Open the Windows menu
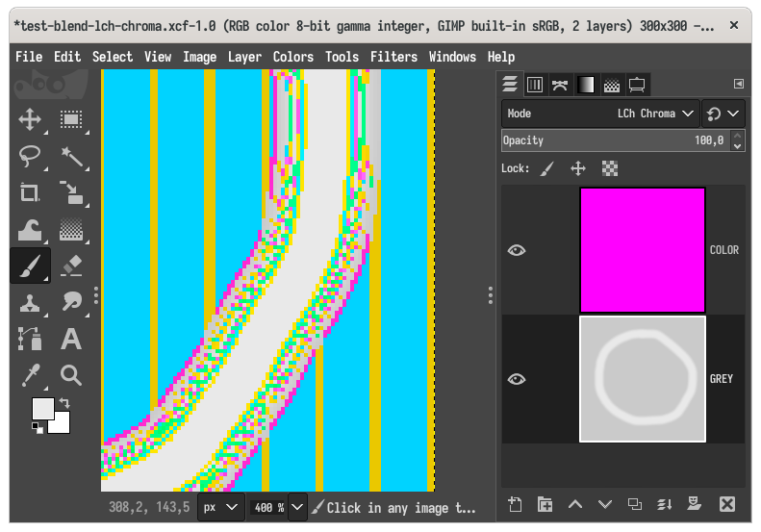 pos(452,57)
